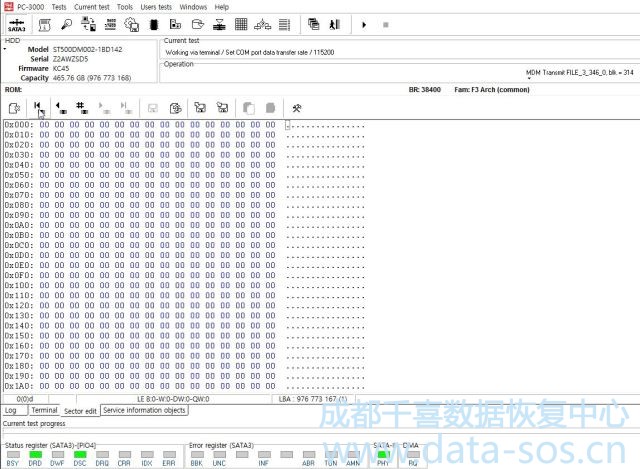Click the grey stop test square

pyautogui.click(x=386, y=25)
